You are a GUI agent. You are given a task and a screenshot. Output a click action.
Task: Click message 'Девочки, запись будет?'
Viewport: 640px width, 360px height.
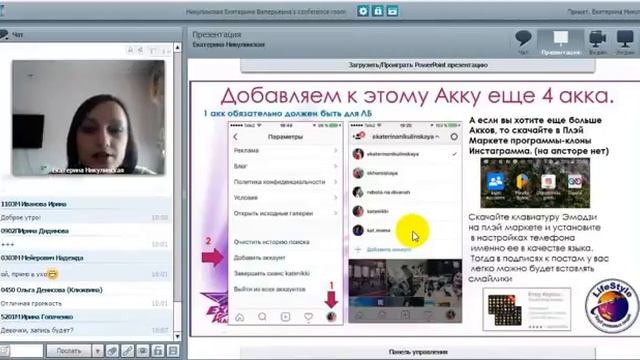(37, 330)
